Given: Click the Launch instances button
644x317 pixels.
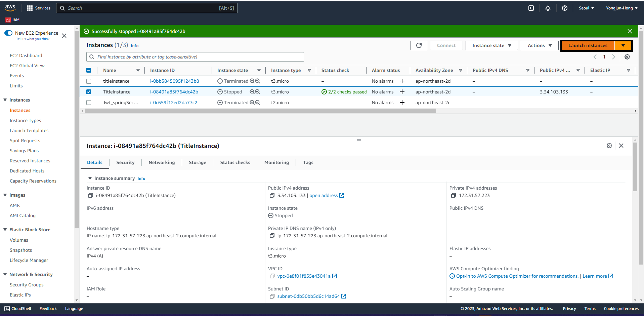Looking at the screenshot, I should coord(588,45).
